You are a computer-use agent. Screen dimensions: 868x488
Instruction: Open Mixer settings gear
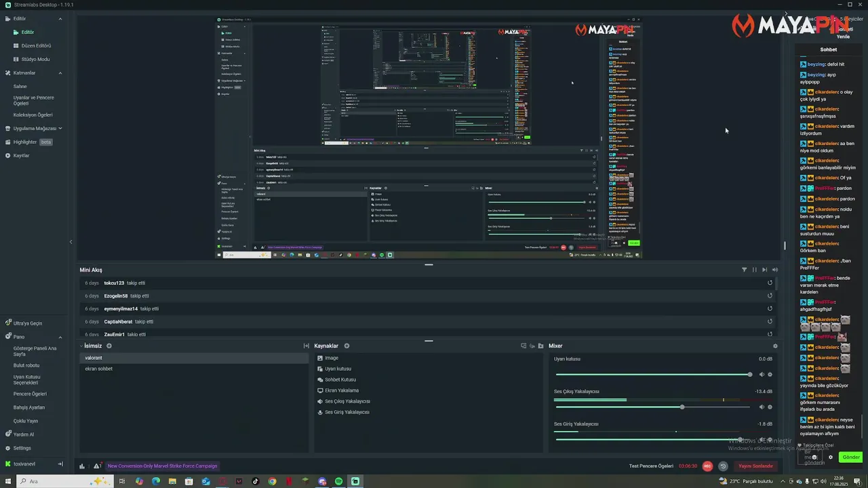tap(775, 346)
